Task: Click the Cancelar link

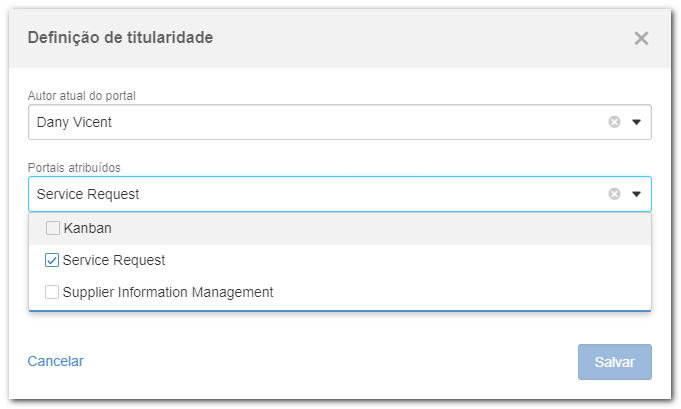Action: coord(56,361)
